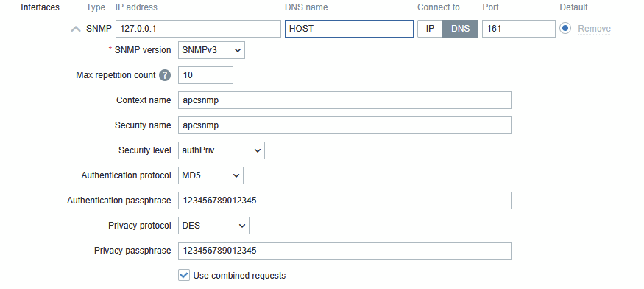The image size is (644, 289).
Task: Open the Privacy protocol dropdown
Action: (213, 226)
